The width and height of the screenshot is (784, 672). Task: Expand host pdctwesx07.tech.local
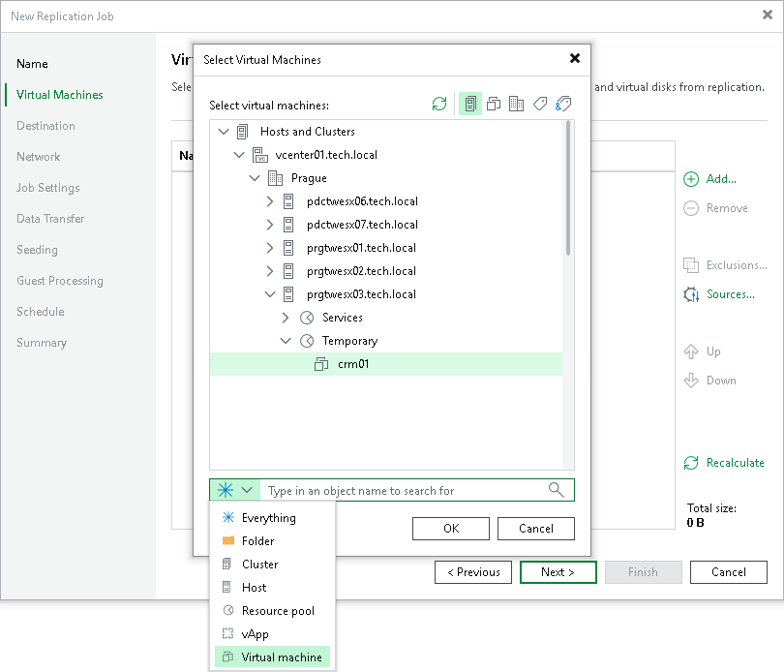tap(270, 225)
